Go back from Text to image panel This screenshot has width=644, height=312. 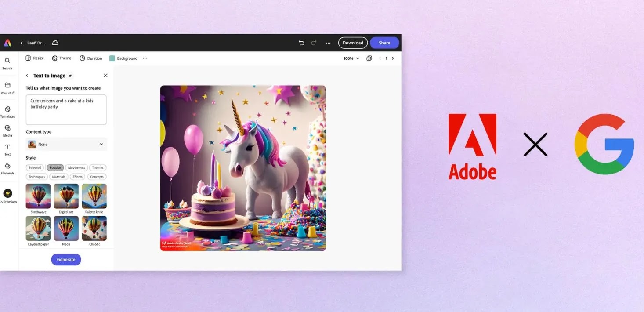(27, 76)
